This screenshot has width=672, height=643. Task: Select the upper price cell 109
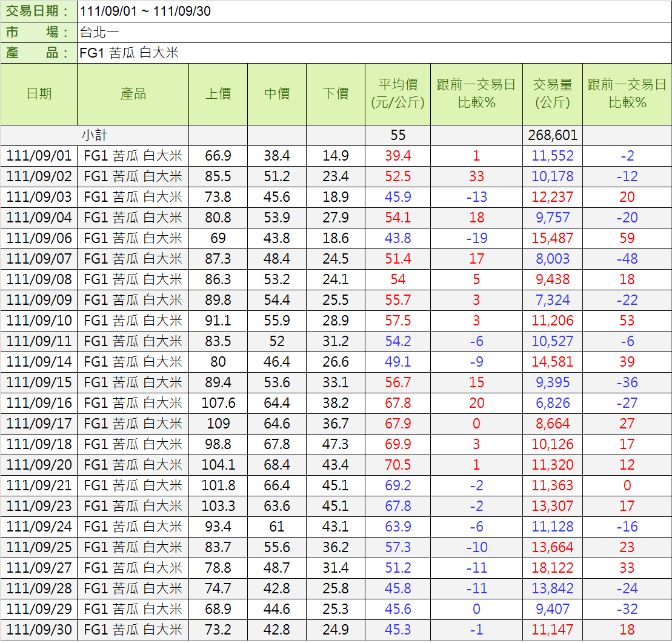click(218, 424)
